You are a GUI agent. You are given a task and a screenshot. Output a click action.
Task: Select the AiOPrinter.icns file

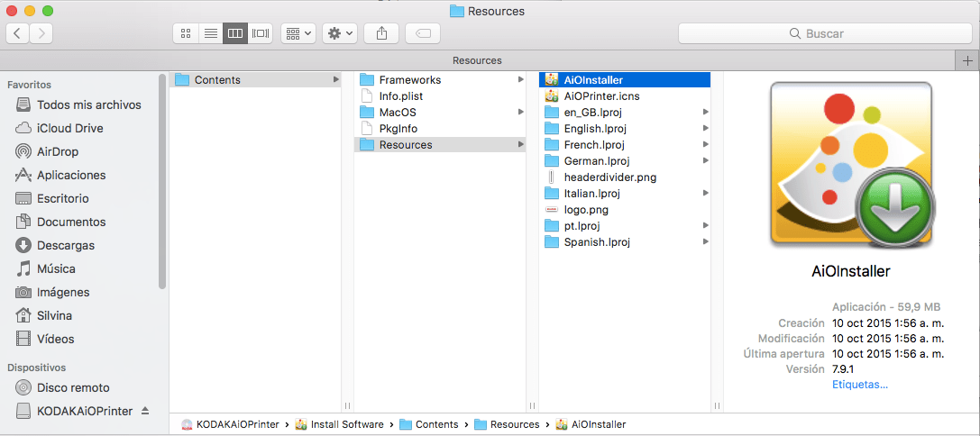click(625, 96)
